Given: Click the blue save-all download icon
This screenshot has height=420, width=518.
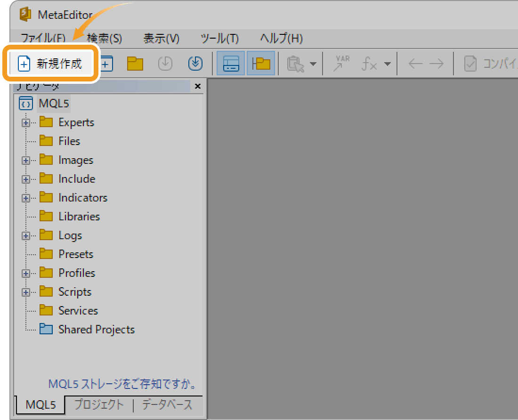Looking at the screenshot, I should point(195,64).
